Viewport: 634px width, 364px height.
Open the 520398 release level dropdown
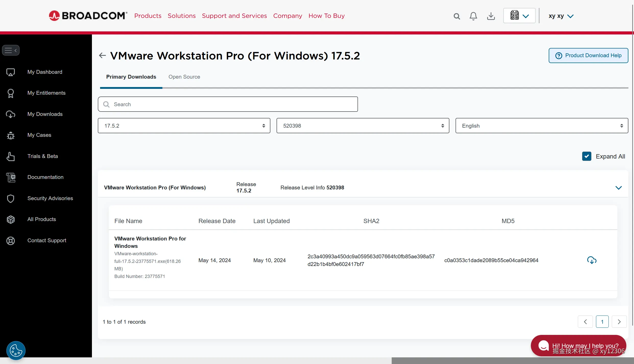coord(363,126)
